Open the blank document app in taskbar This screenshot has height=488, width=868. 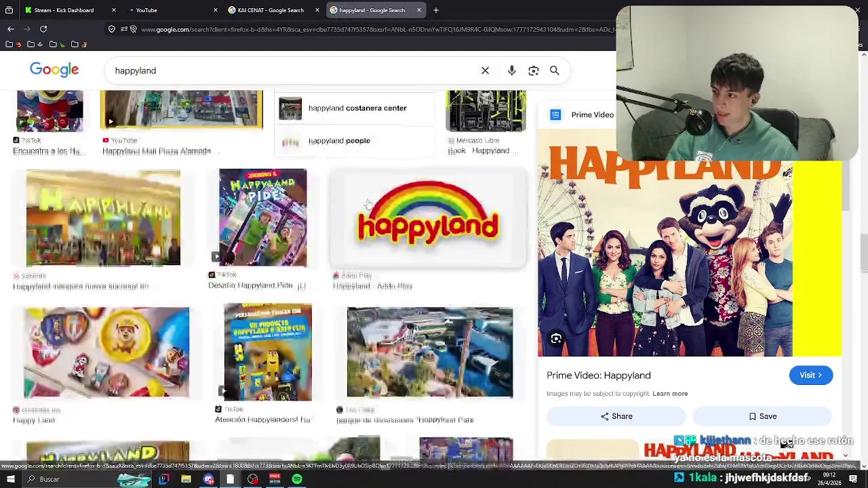click(x=231, y=479)
